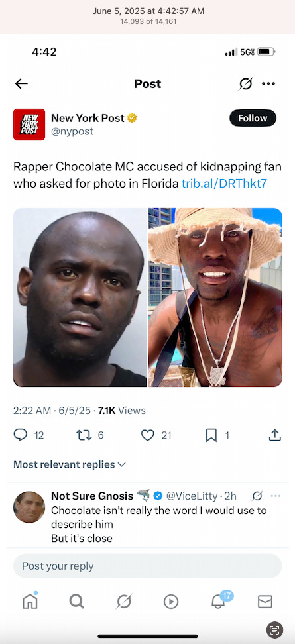Open the New York Post profile logo
The image size is (295, 644).
pyautogui.click(x=29, y=125)
